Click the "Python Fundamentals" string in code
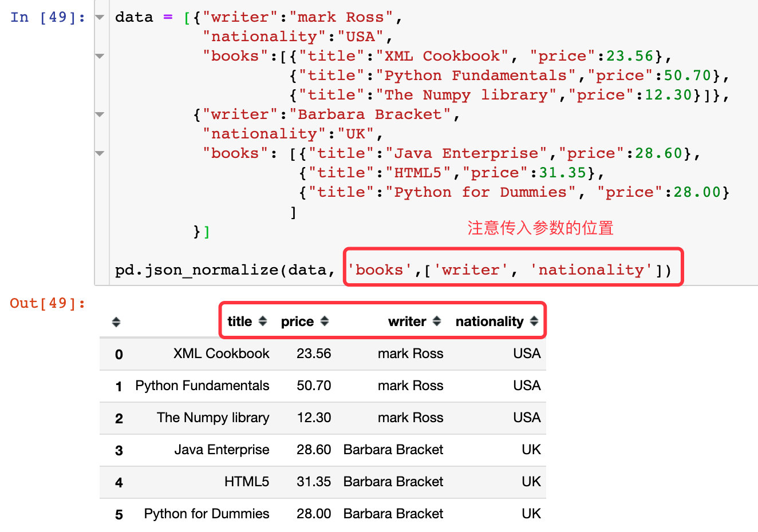 tap(475, 76)
